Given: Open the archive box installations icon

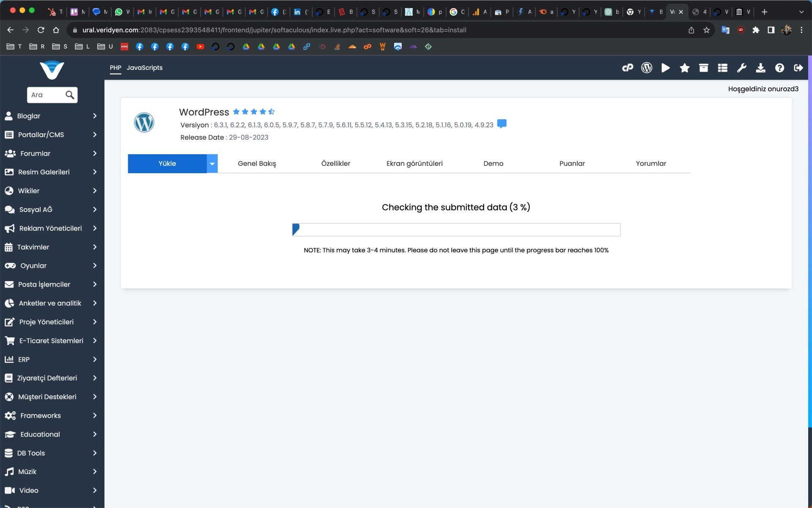Looking at the screenshot, I should pos(704,68).
